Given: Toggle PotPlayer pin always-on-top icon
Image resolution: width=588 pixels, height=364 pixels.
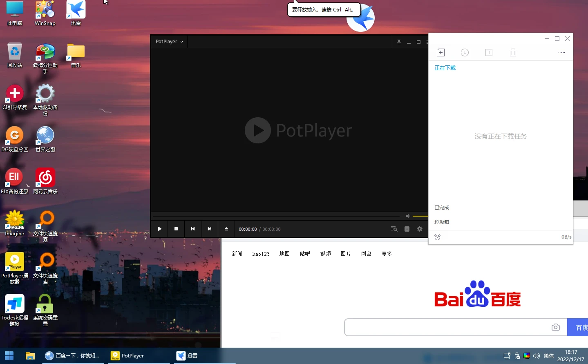Looking at the screenshot, I should [399, 42].
